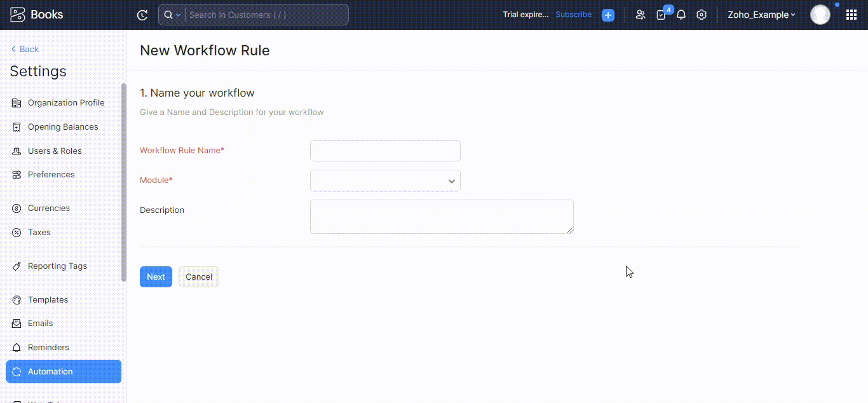868x403 pixels.
Task: Click the notifications bell in the top bar
Action: 681,15
